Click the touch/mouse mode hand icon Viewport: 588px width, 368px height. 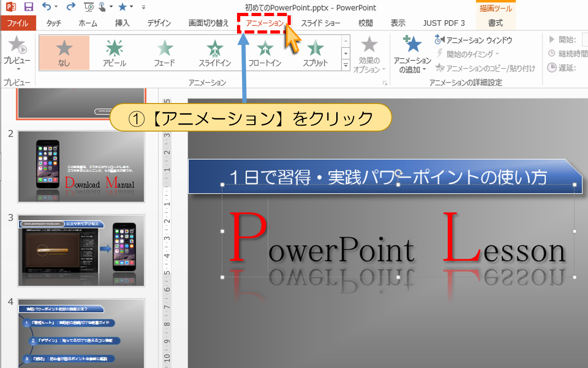(x=102, y=7)
